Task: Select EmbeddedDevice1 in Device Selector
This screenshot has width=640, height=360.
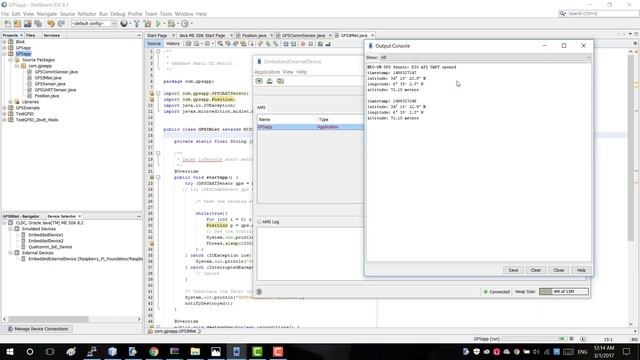Action: pos(46,235)
